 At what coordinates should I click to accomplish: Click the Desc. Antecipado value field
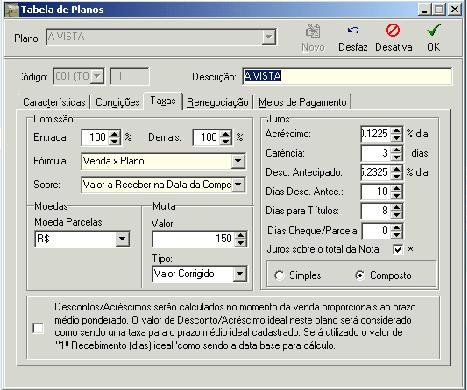[x=376, y=172]
